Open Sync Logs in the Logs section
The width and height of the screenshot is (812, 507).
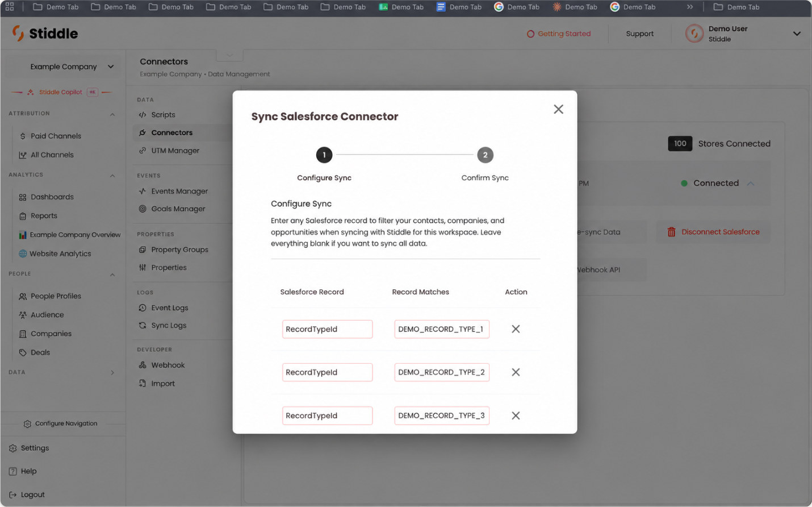[x=162, y=325]
